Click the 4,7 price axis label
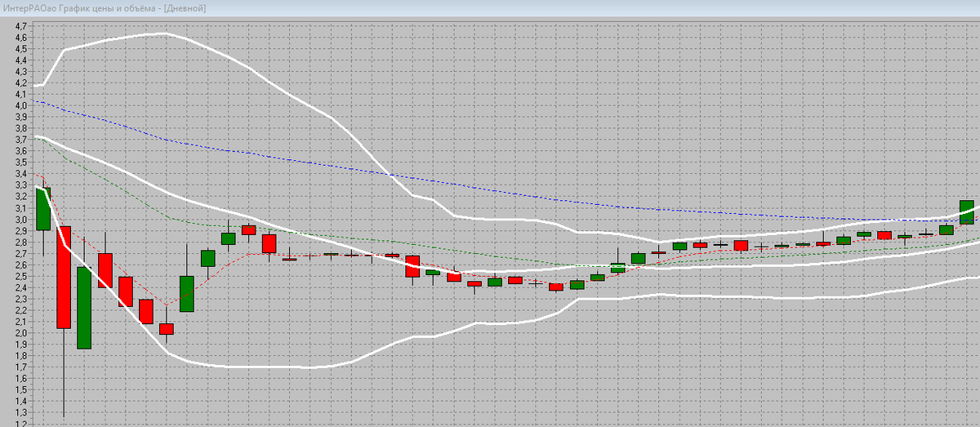 pyautogui.click(x=21, y=25)
